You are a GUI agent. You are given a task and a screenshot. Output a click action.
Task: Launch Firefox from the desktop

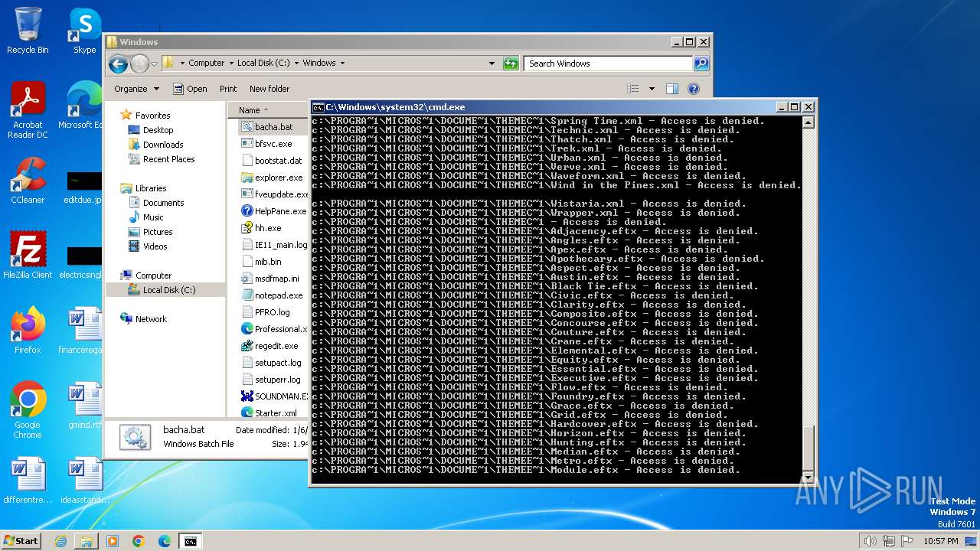(x=28, y=330)
